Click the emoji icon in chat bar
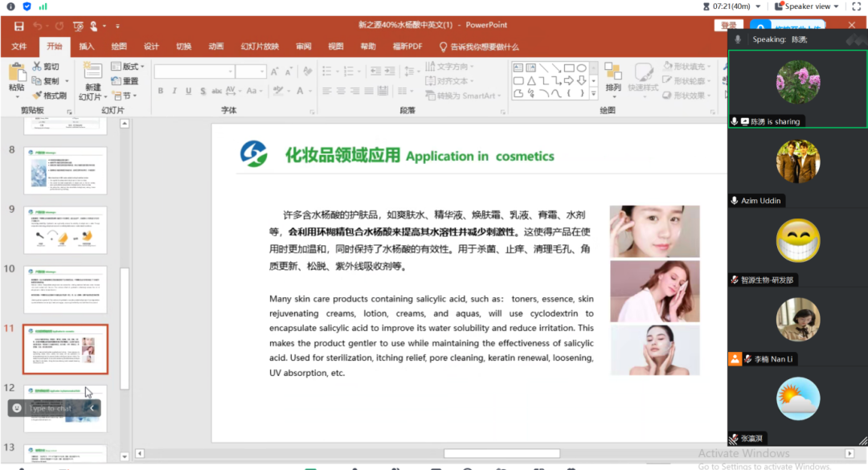 click(x=17, y=408)
